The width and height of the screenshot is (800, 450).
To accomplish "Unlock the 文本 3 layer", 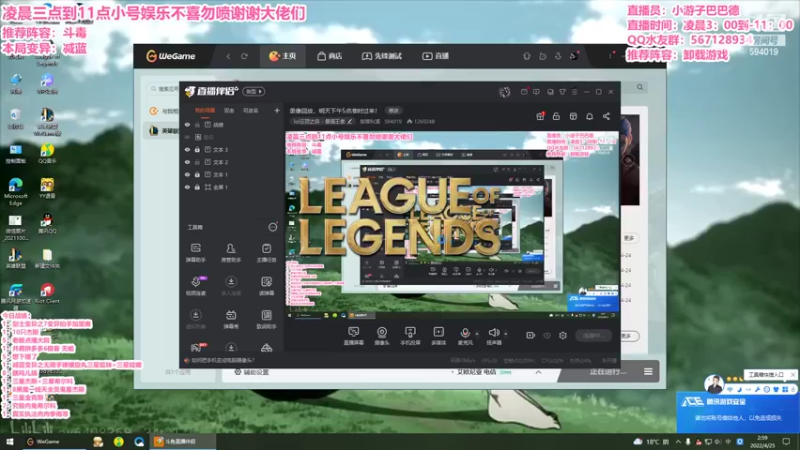I will 197,149.
